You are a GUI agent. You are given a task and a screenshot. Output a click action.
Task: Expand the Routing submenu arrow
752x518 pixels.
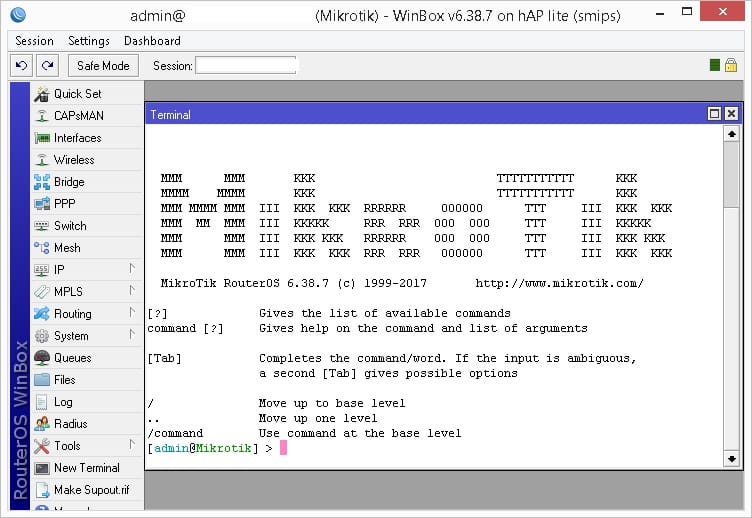click(132, 313)
